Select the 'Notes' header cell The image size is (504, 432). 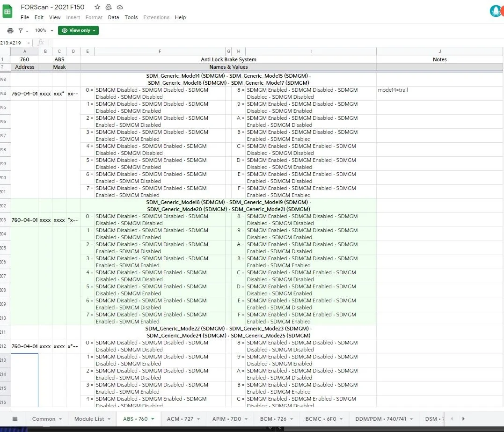(x=440, y=59)
